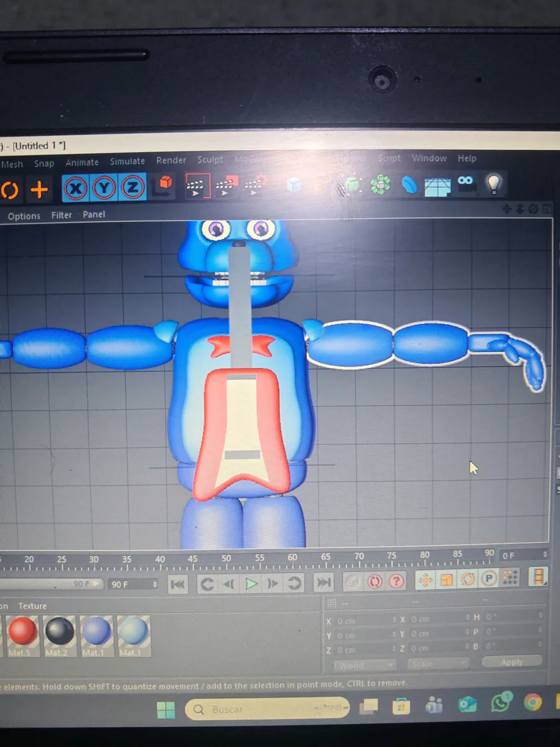Toggle the Y axis lock

point(105,187)
